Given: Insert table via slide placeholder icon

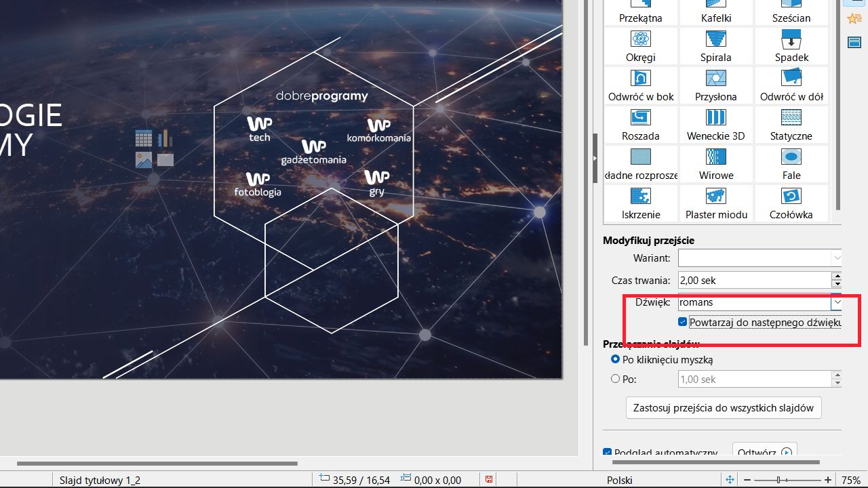Looking at the screenshot, I should [144, 138].
